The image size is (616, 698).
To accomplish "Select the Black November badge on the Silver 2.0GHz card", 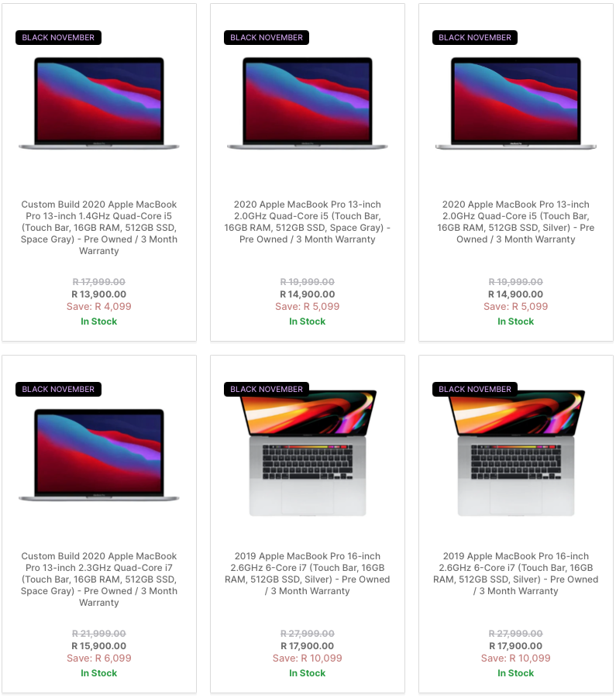I will coord(475,37).
